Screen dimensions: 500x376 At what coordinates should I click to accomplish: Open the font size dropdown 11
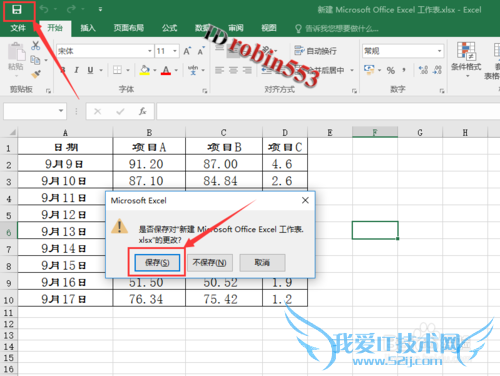[175, 51]
